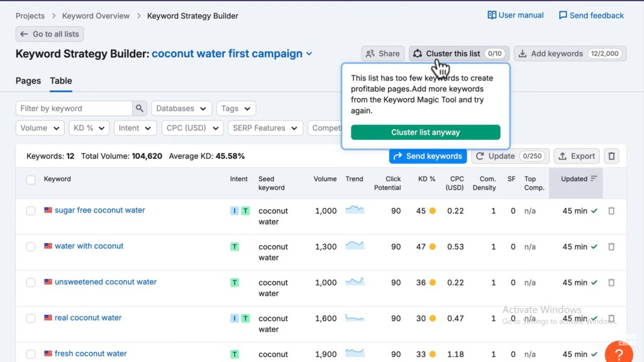Check the box for sugar free coconut water
644x362 pixels.
coord(31,211)
